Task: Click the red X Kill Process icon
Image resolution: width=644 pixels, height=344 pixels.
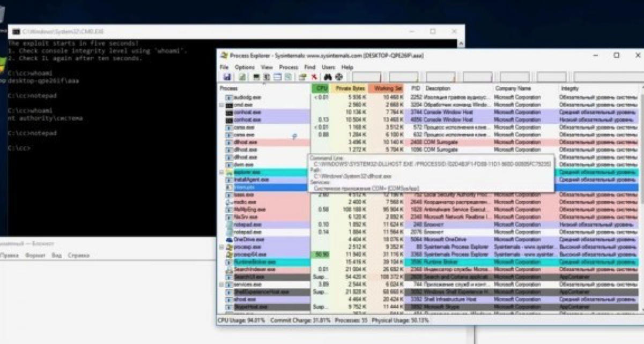Action: pyautogui.click(x=314, y=77)
